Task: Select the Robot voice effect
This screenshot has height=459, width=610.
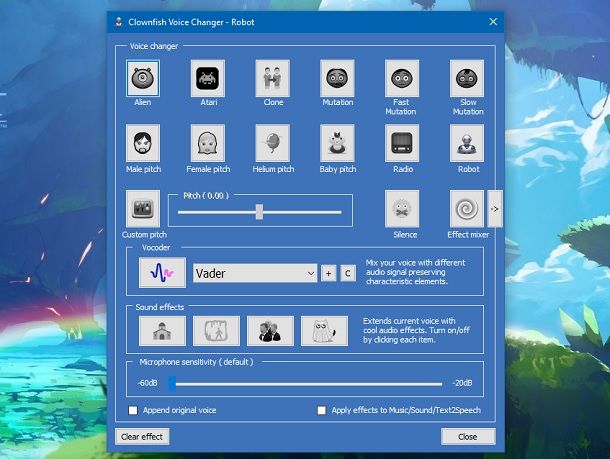Action: pyautogui.click(x=467, y=143)
